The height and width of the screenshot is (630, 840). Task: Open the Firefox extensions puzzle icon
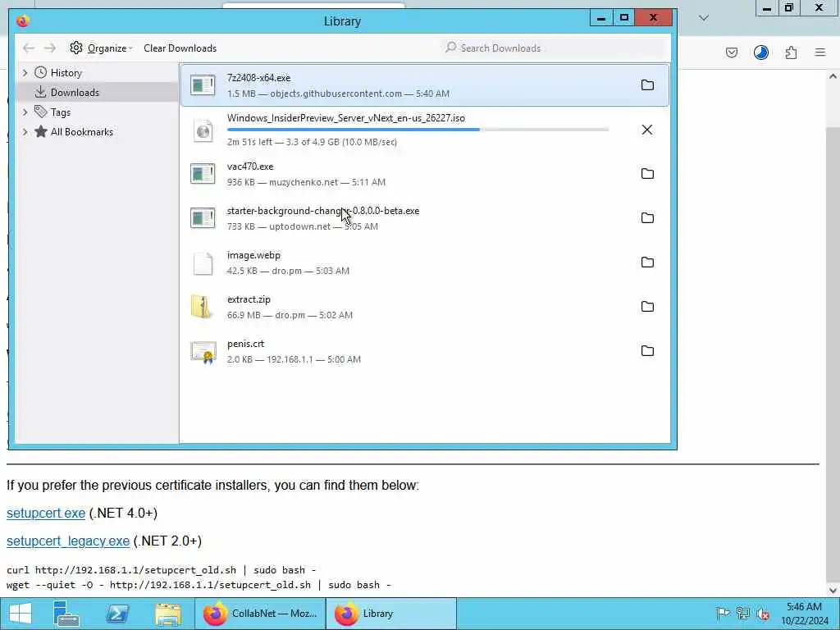coord(791,52)
